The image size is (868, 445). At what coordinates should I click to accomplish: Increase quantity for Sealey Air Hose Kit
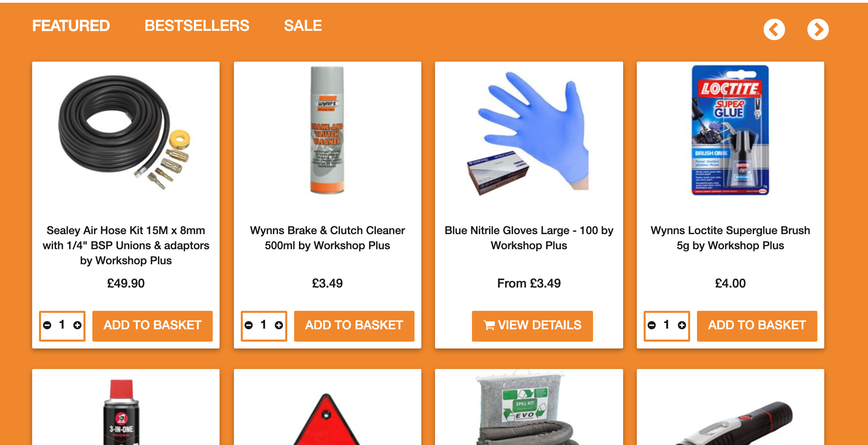pyautogui.click(x=77, y=325)
